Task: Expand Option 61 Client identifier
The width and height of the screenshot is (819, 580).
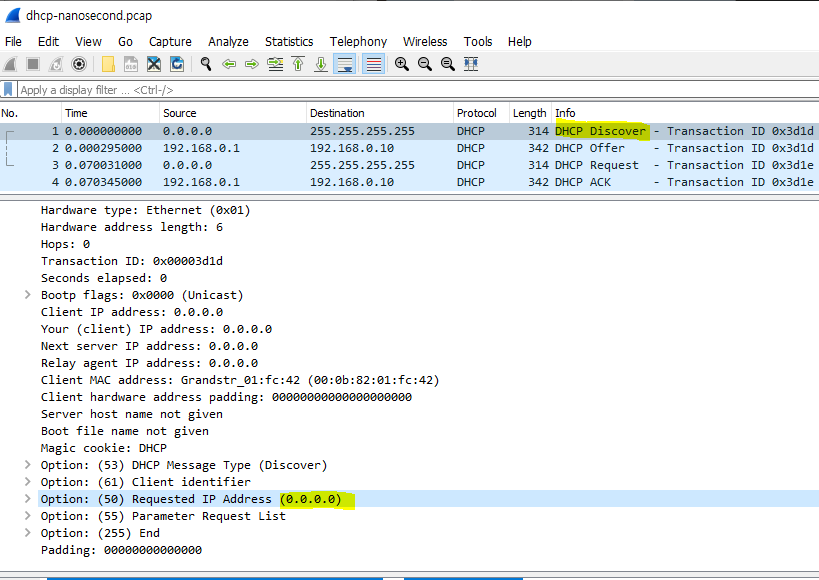Action: point(28,482)
